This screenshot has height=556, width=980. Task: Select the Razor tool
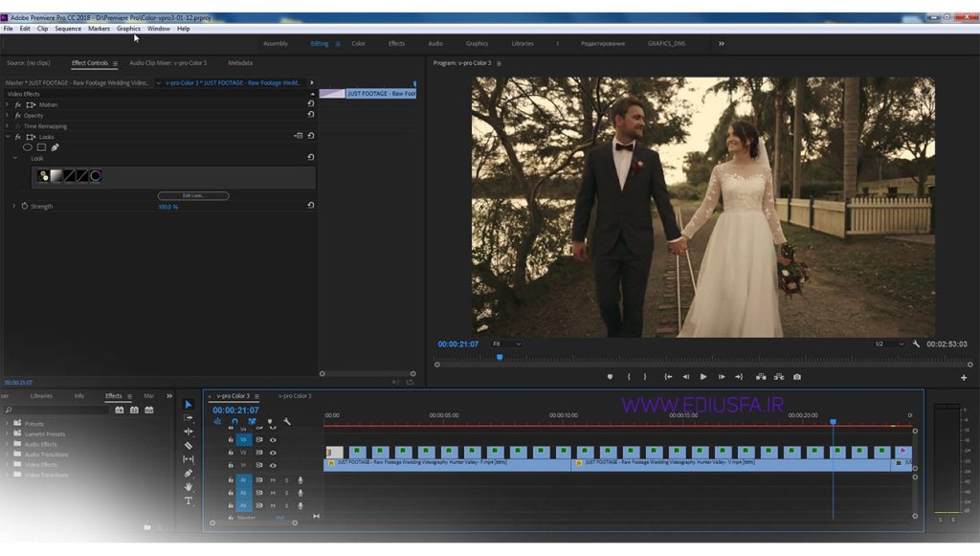tap(189, 445)
